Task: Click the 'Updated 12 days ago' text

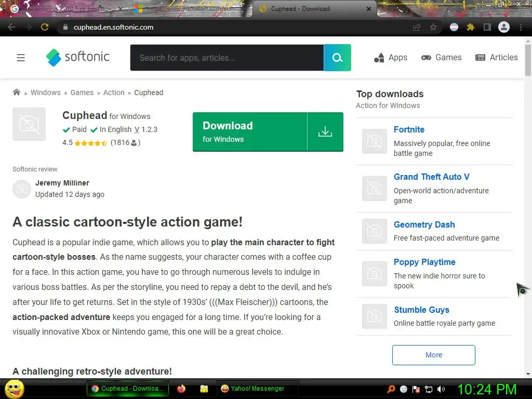Action: 70,194
